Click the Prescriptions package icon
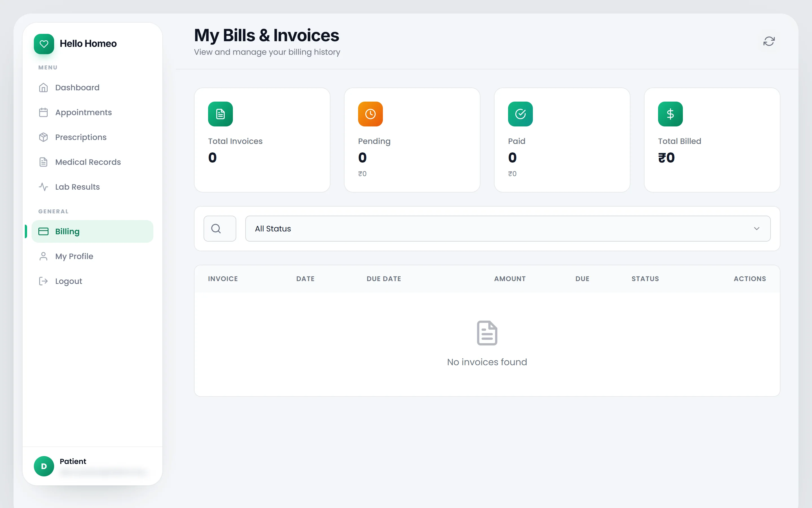 43,137
